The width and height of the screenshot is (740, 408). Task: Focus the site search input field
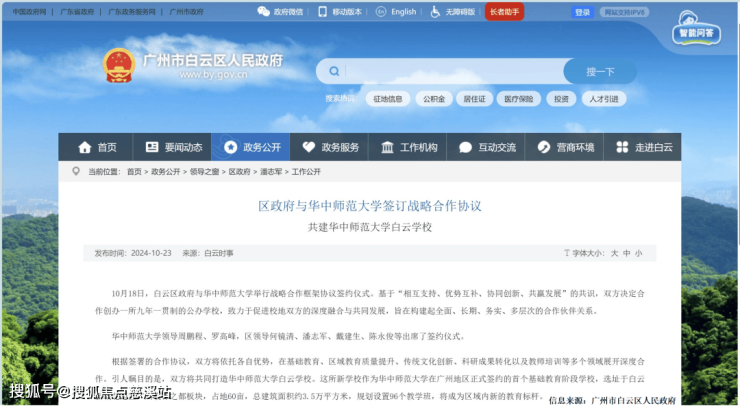pos(453,71)
